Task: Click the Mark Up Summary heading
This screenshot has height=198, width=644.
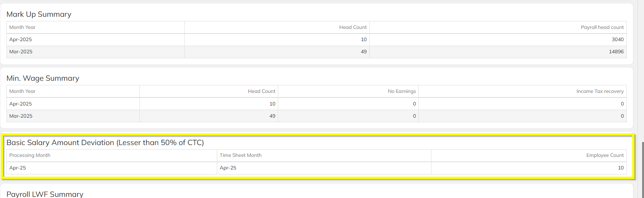Action: pos(39,14)
